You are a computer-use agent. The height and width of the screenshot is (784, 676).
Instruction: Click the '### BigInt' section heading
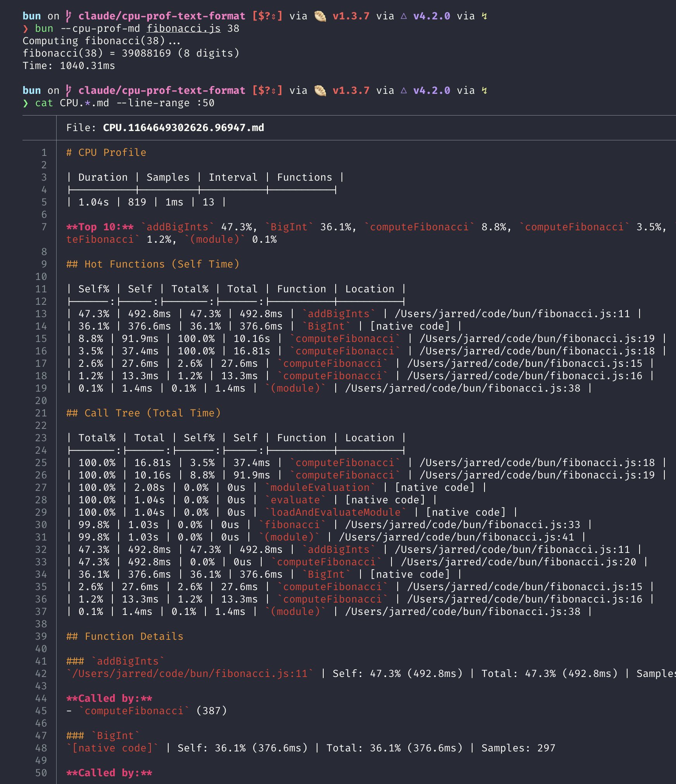[x=103, y=736]
